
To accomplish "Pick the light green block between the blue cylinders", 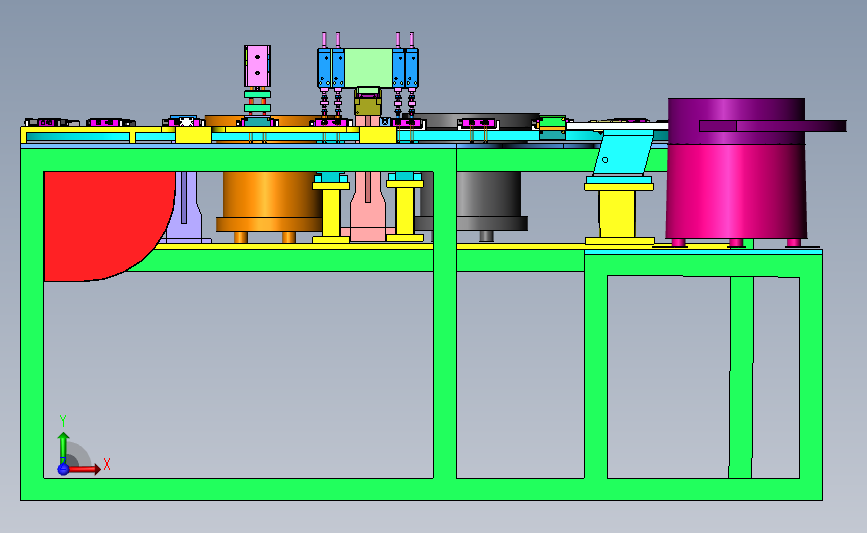I will 368,67.
